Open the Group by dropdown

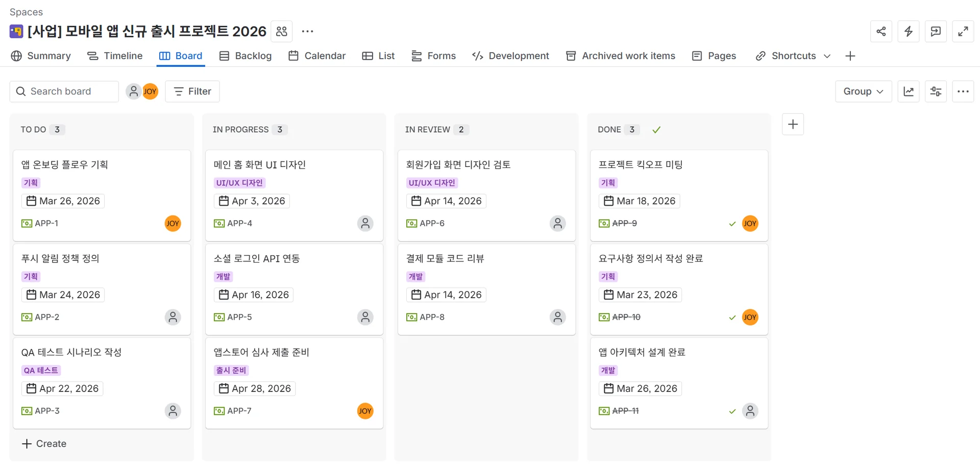[x=863, y=91]
